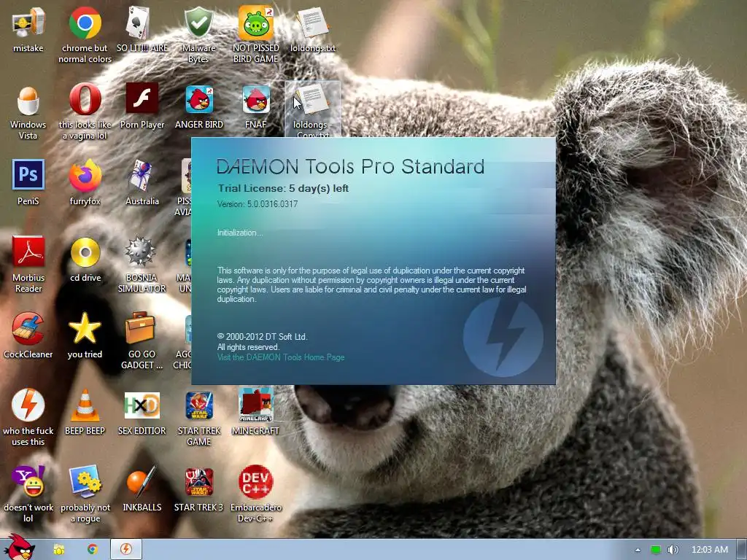The width and height of the screenshot is (747, 560).
Task: Select the 'chrome but normal colors' icon
Action: (x=85, y=23)
